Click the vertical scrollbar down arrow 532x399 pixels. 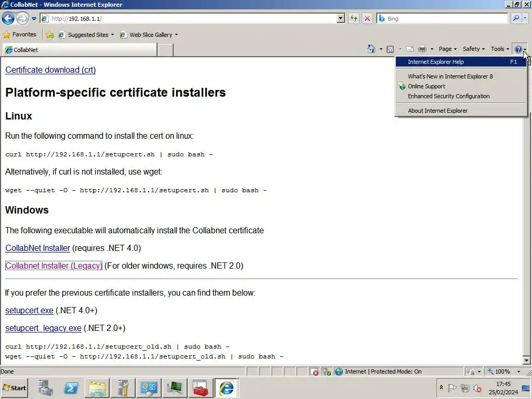[x=526, y=361]
